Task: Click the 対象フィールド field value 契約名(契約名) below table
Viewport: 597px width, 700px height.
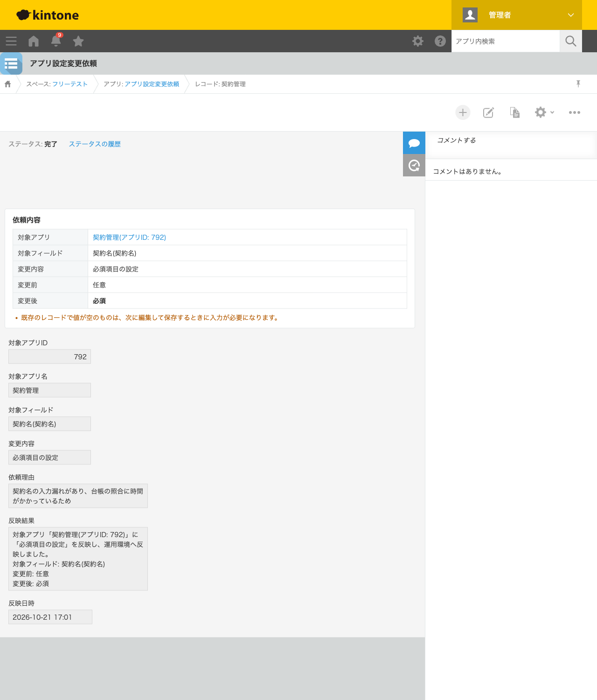Action: pos(49,424)
